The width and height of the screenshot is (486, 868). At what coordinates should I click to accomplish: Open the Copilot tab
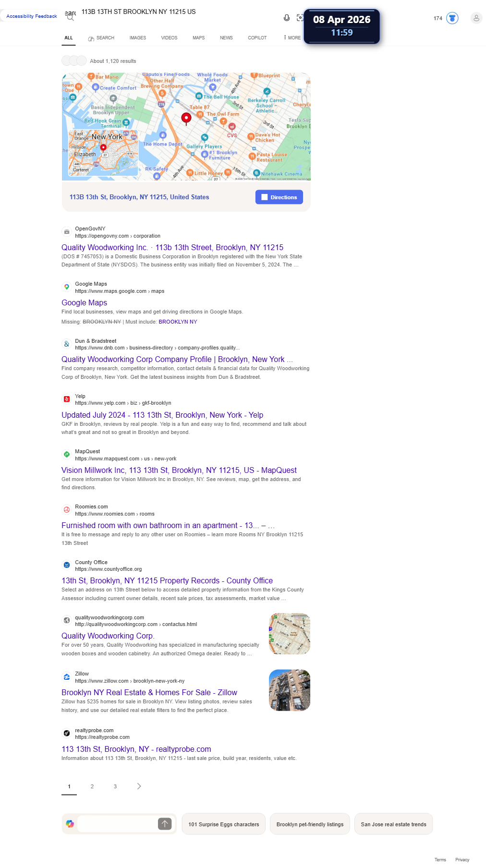coord(257,37)
